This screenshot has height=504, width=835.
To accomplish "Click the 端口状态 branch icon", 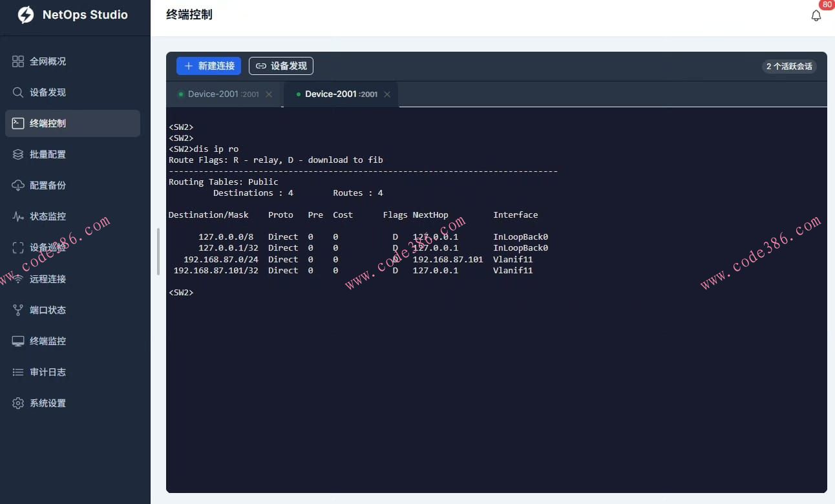I will click(x=18, y=310).
